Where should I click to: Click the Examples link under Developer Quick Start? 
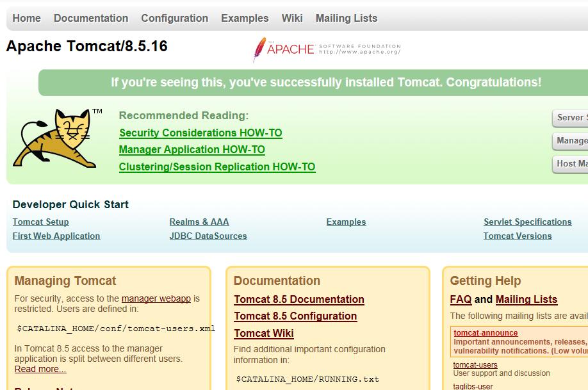346,222
